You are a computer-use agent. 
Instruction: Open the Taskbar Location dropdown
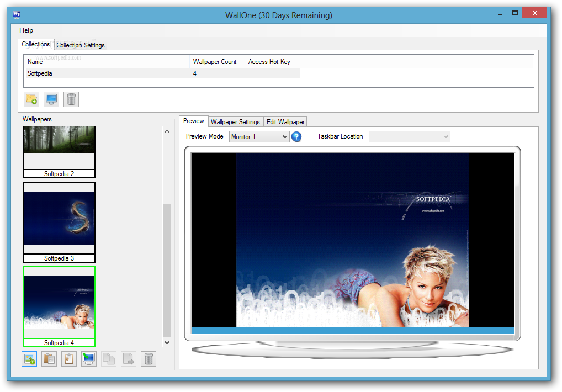pos(409,136)
